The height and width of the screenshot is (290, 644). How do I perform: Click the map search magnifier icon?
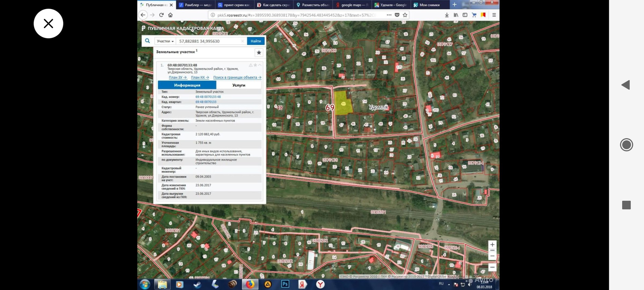click(147, 41)
